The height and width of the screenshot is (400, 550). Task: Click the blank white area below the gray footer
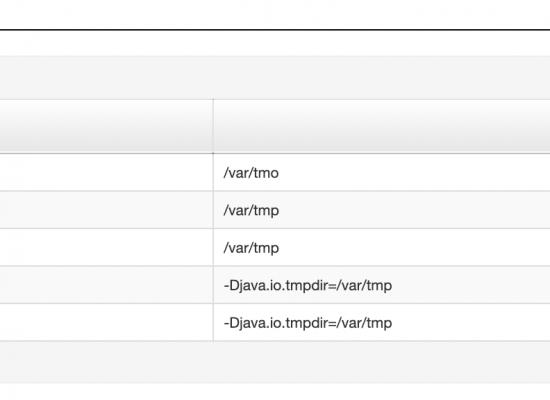[275, 392]
